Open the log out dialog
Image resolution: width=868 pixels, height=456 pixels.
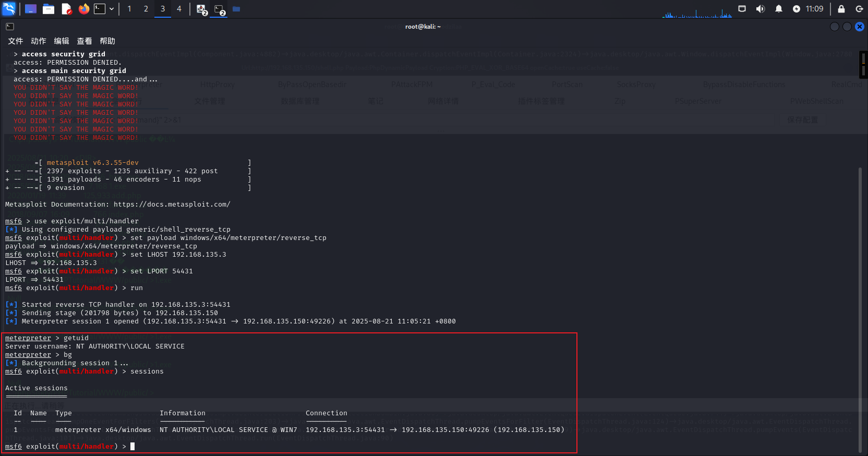(859, 9)
